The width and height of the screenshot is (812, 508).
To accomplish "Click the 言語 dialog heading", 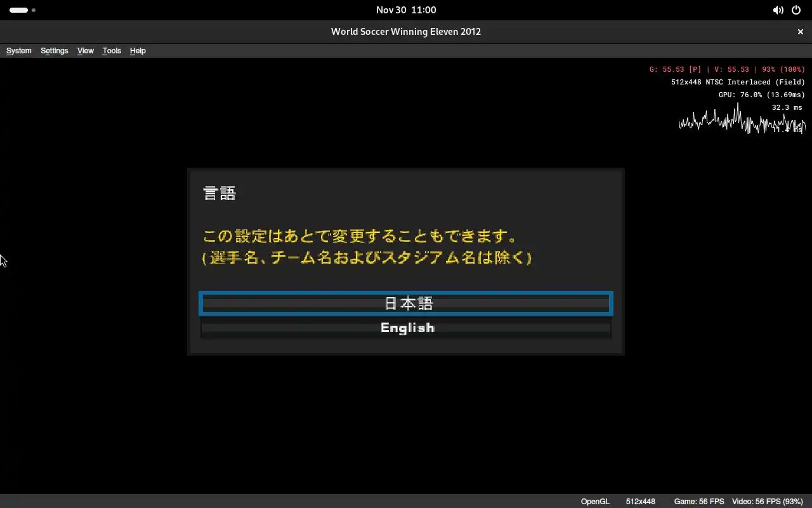I will tap(219, 193).
